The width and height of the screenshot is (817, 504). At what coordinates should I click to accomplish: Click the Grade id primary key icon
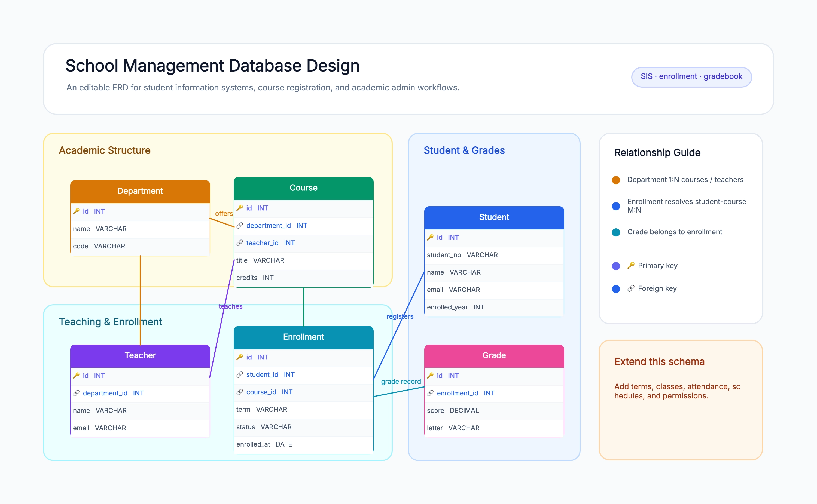431,376
